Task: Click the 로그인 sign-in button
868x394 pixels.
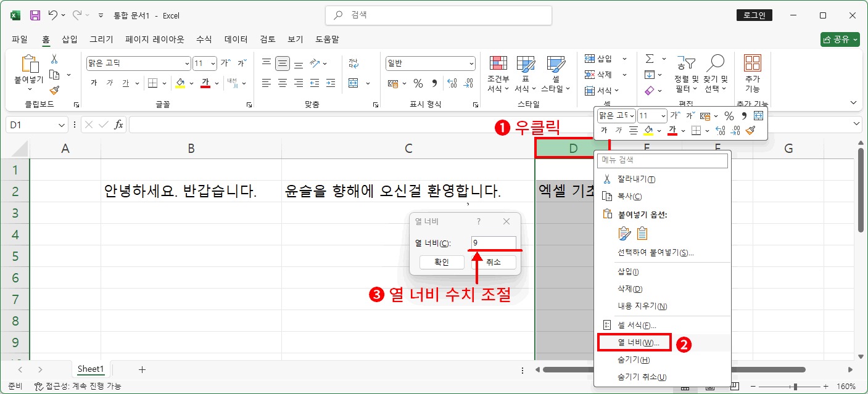Action: click(754, 15)
